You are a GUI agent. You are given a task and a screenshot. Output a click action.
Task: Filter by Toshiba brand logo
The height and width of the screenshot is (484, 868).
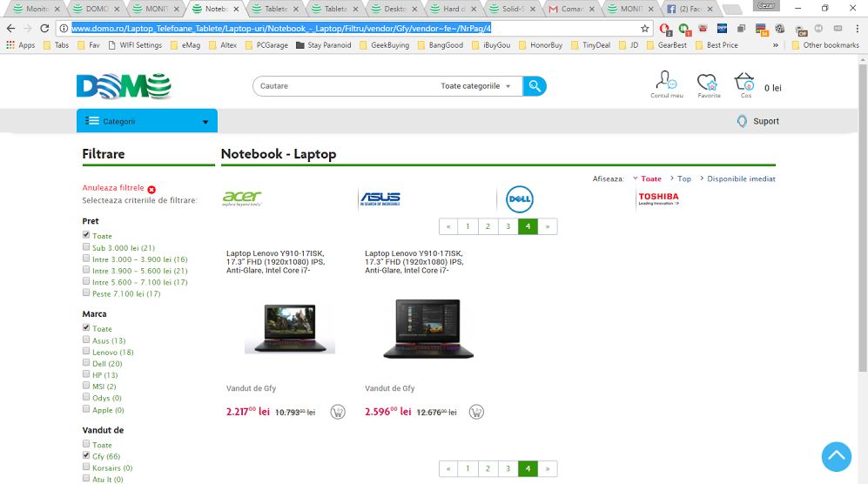tap(658, 198)
